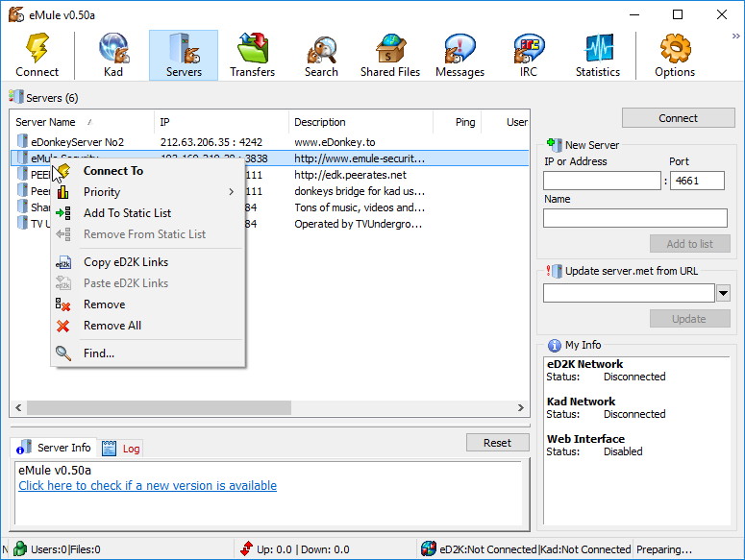Expand toolbar overflow chevron at right

[736, 37]
